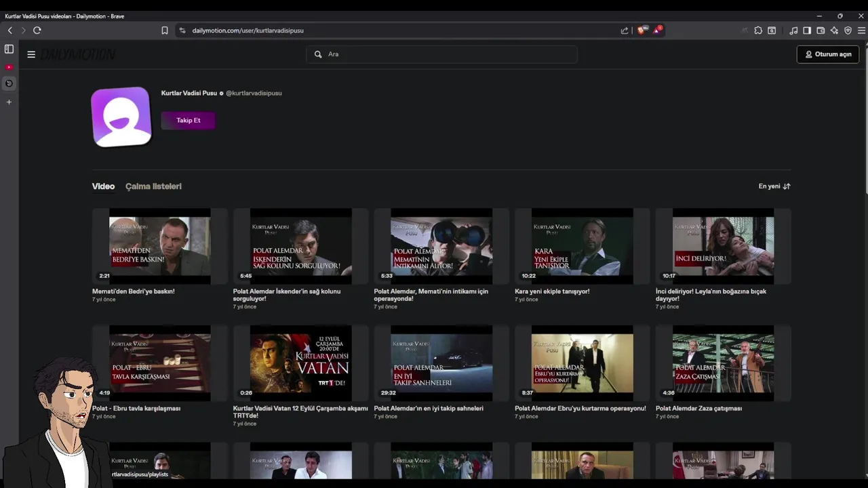
Task: Open Brave main menu
Action: (861, 30)
